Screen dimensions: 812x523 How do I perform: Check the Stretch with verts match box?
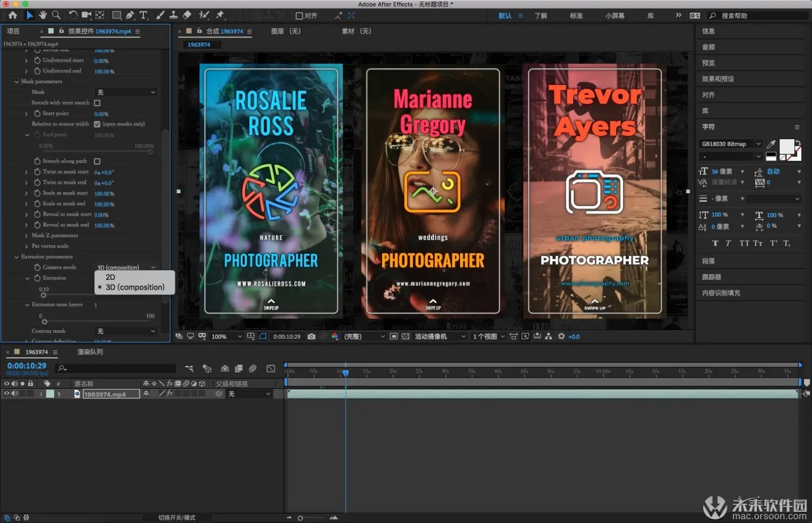tap(97, 103)
